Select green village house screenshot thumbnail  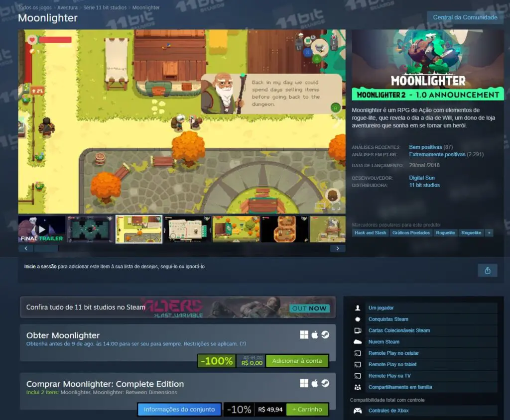pos(236,229)
